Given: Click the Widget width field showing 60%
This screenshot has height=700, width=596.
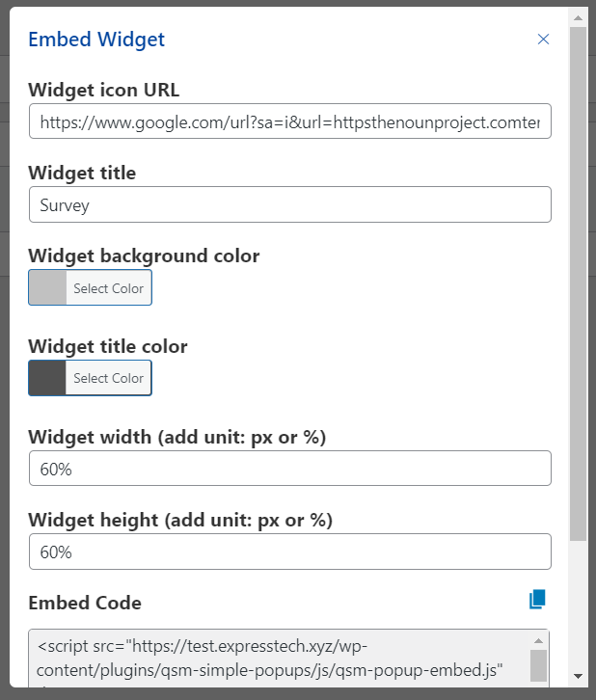Looking at the screenshot, I should coord(290,469).
